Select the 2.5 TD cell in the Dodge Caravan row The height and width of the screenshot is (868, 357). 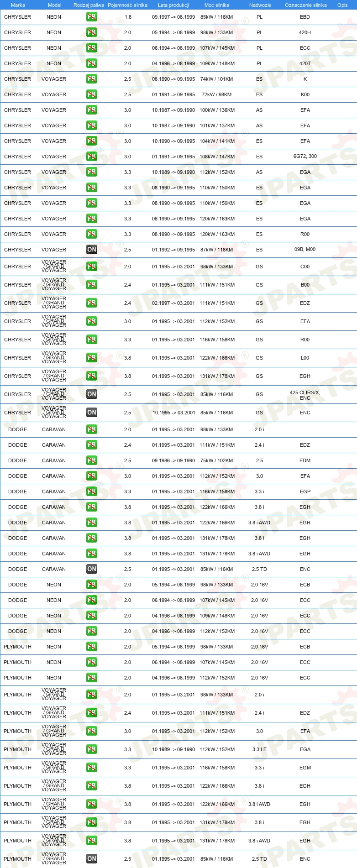click(x=259, y=569)
